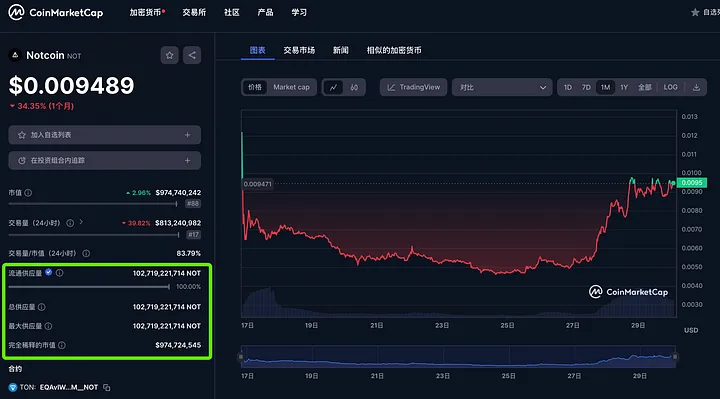Open 社区 menu

(232, 12)
